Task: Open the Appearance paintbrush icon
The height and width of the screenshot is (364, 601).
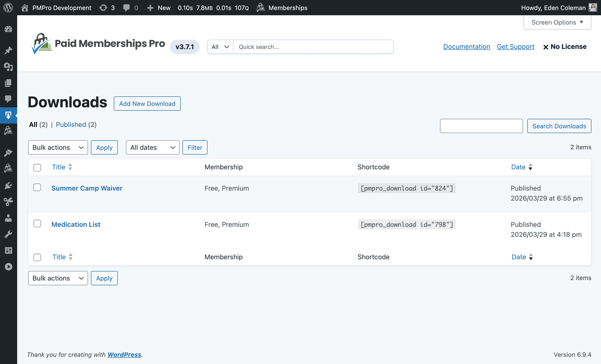Action: 9,152
